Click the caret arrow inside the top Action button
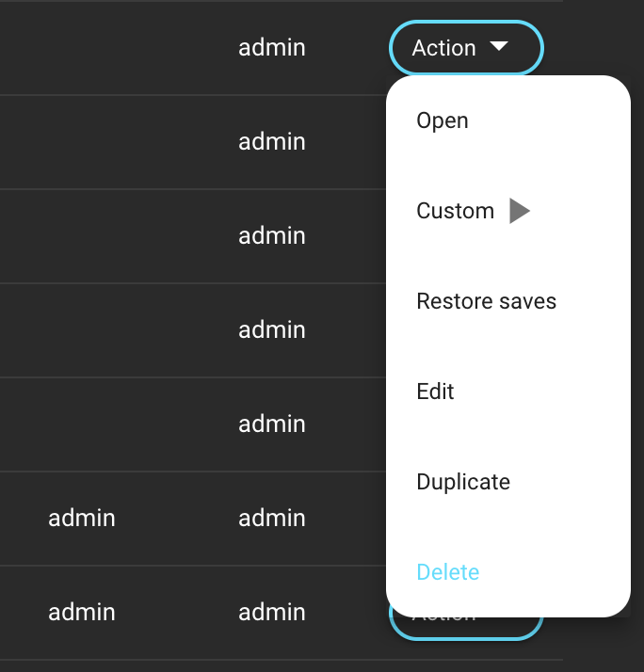Screen dimensions: 644x672 499,46
